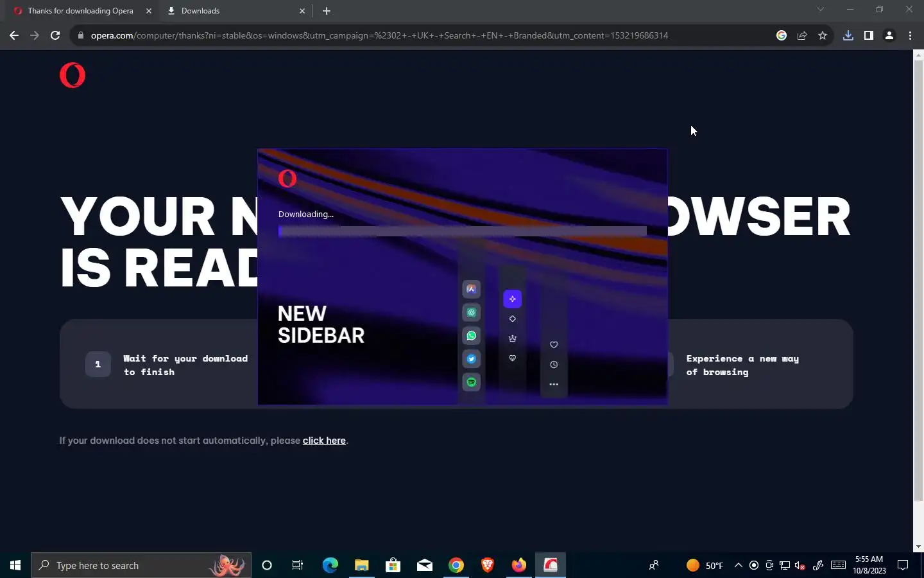Open Mail app from taskbar
This screenshot has width=924, height=578.
pos(425,565)
